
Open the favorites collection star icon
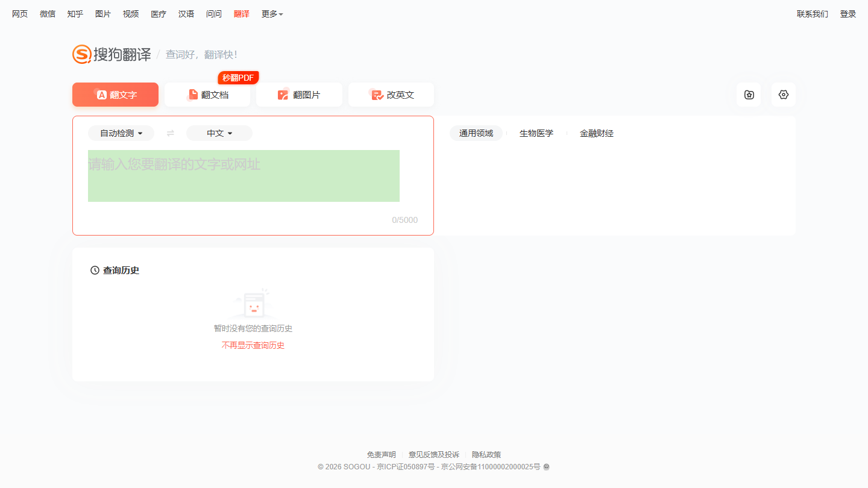click(x=749, y=95)
